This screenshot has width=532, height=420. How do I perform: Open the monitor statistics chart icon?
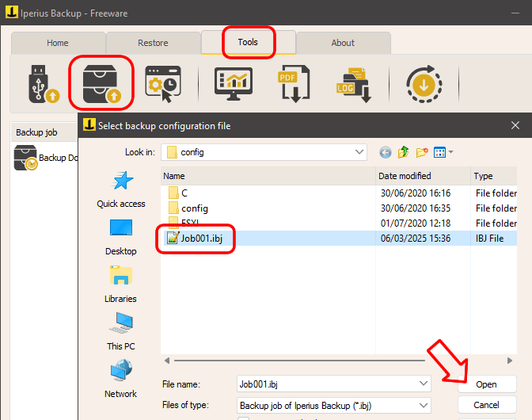234,84
